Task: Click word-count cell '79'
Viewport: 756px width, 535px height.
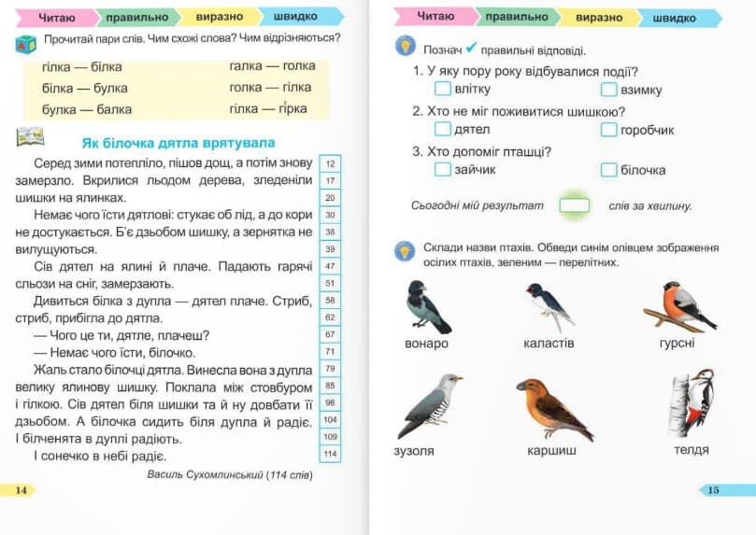Action: click(x=330, y=369)
